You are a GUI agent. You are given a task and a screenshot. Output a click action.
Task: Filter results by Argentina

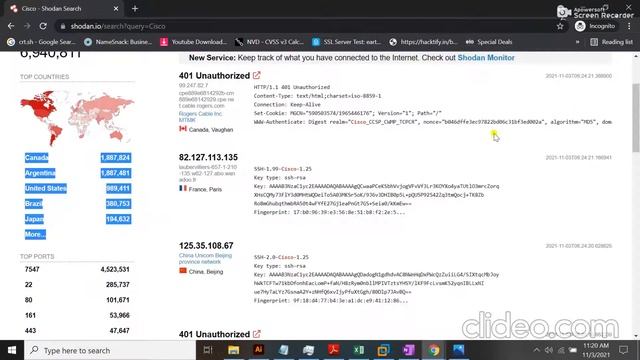click(40, 173)
